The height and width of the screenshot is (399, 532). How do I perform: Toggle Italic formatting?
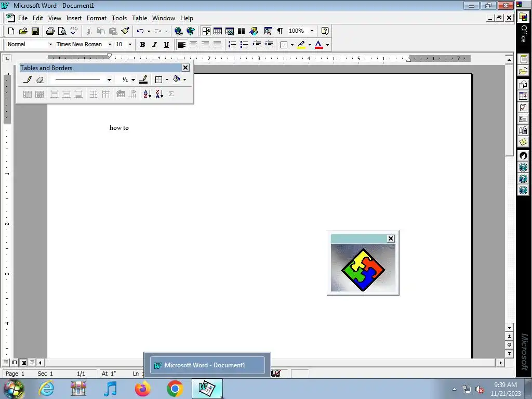point(154,45)
